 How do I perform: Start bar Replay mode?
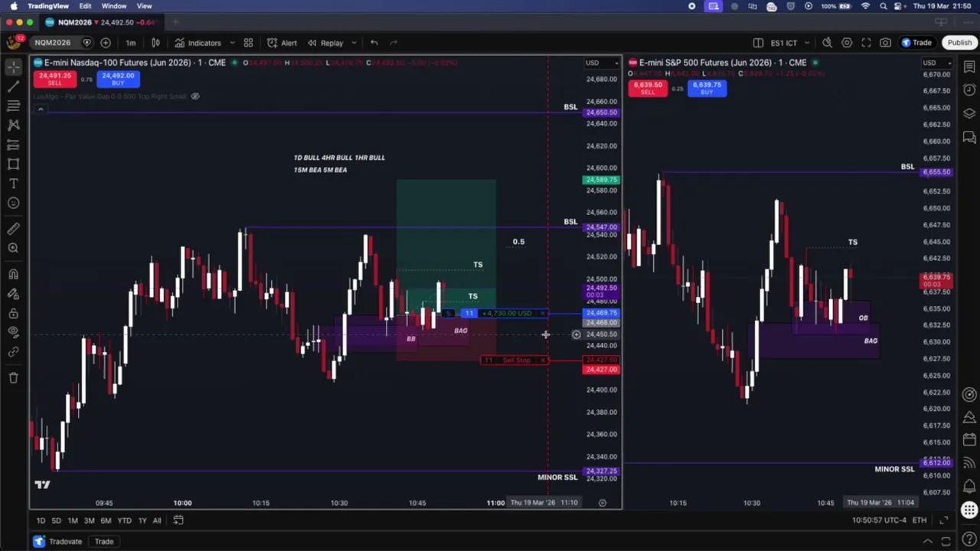coord(325,43)
